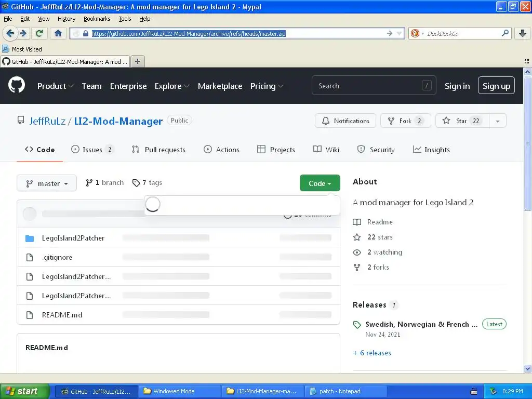The image size is (532, 399).
Task: Open the History menu
Action: [x=66, y=19]
